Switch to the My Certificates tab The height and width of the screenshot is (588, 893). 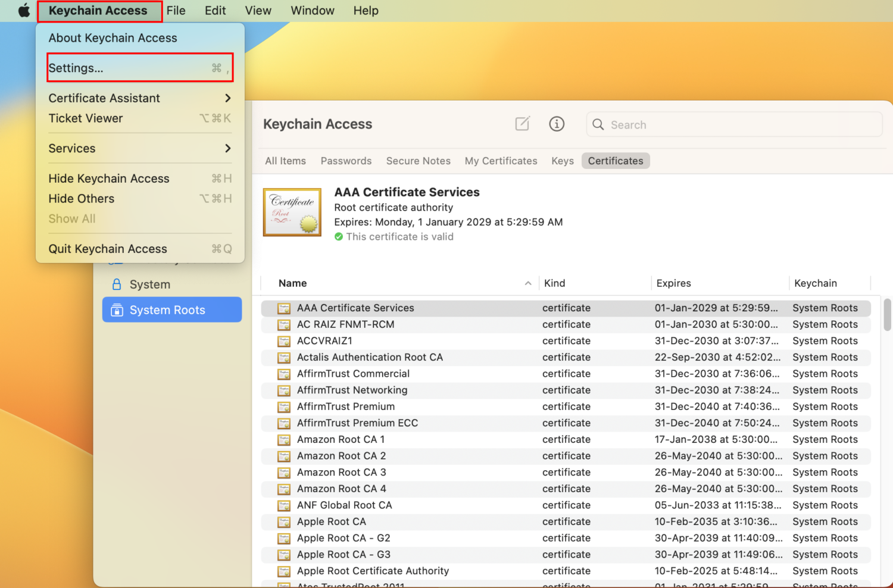click(501, 161)
